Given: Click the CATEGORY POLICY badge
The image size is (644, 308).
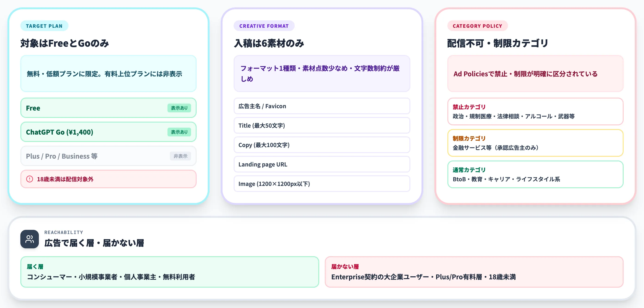Looking at the screenshot, I should coord(477,26).
